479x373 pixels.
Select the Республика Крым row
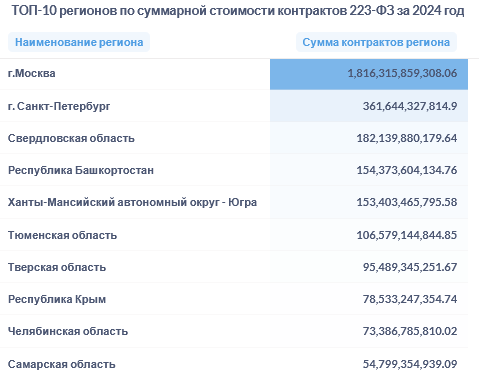234,299
